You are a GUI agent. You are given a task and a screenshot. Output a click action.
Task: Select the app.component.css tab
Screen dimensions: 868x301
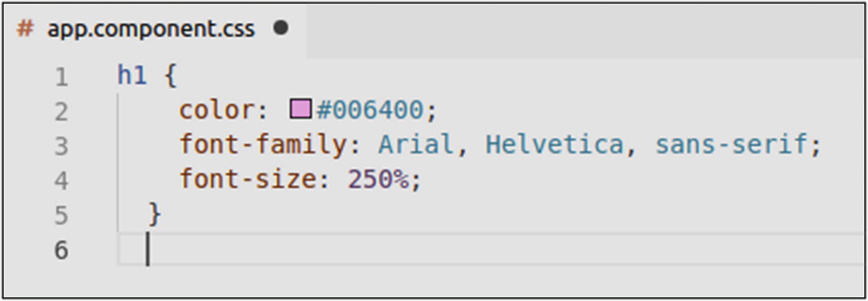(150, 29)
